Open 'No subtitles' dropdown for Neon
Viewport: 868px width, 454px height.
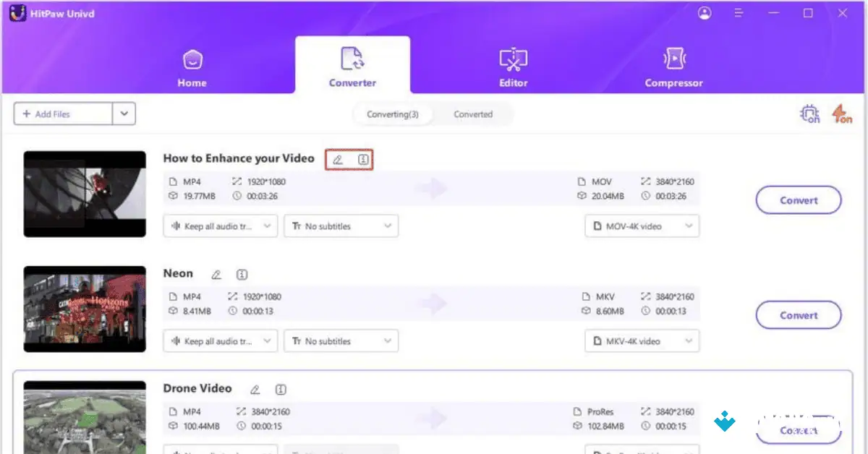click(341, 340)
